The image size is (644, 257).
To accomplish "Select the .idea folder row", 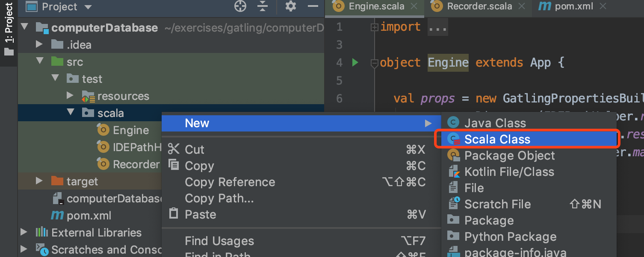I will click(171, 44).
